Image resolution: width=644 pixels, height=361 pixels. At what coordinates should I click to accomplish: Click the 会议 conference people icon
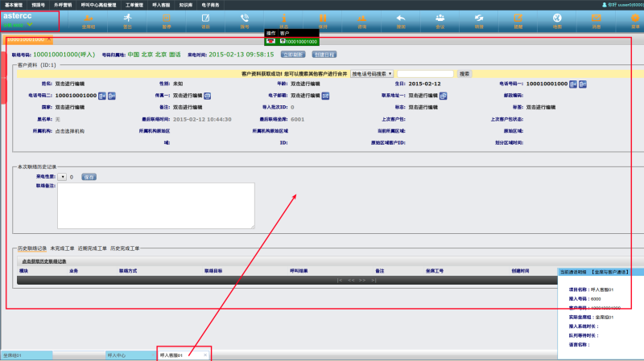(x=440, y=18)
